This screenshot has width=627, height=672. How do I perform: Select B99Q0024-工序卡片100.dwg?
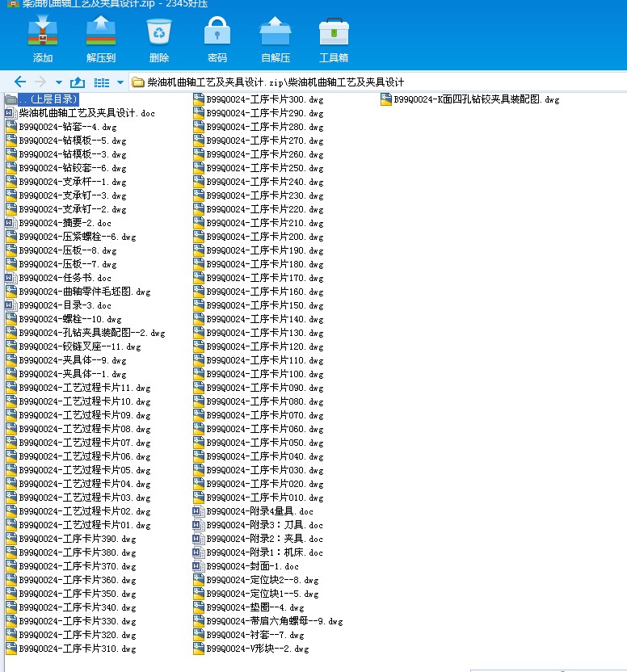(x=259, y=374)
